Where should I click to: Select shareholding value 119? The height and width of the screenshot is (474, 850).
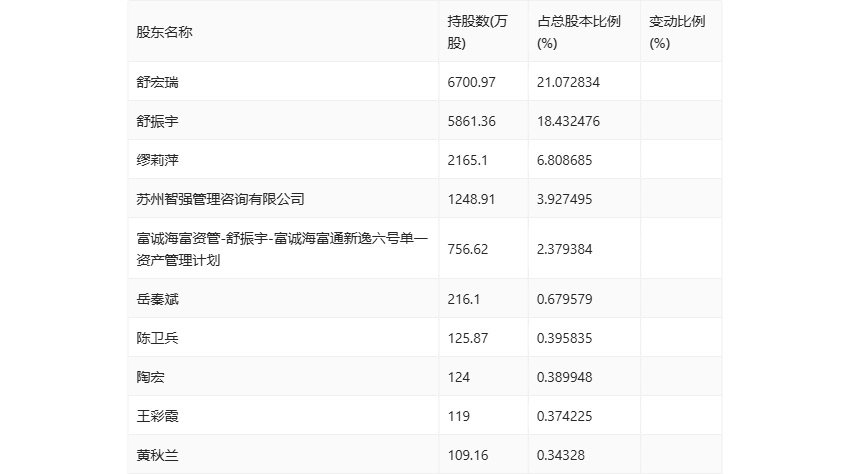(x=459, y=416)
